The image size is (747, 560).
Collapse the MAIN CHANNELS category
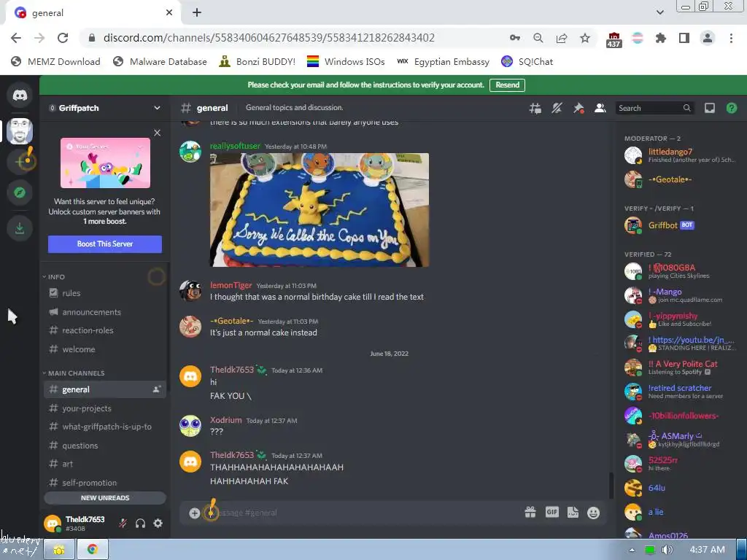click(x=74, y=373)
